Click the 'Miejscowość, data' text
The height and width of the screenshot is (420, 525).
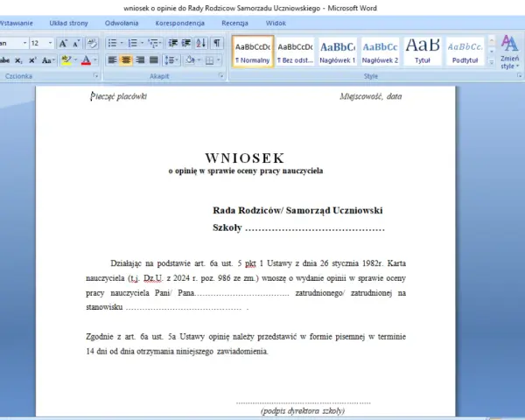371,96
